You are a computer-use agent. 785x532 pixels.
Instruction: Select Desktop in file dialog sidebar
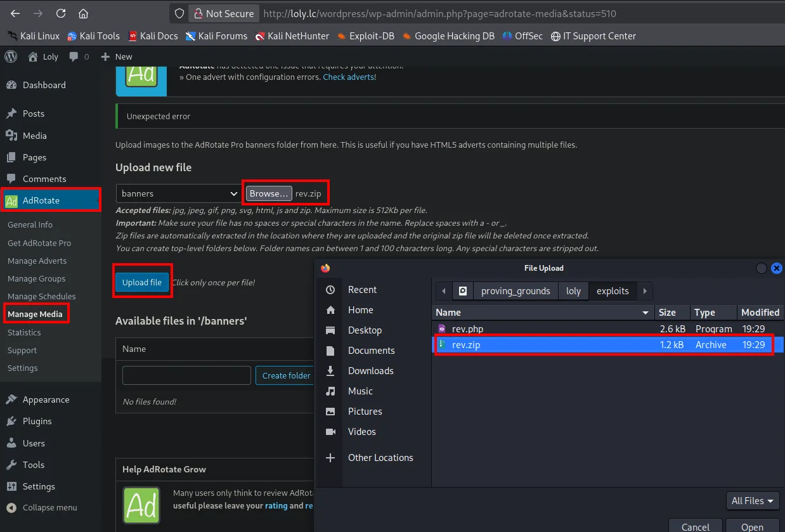click(373, 330)
